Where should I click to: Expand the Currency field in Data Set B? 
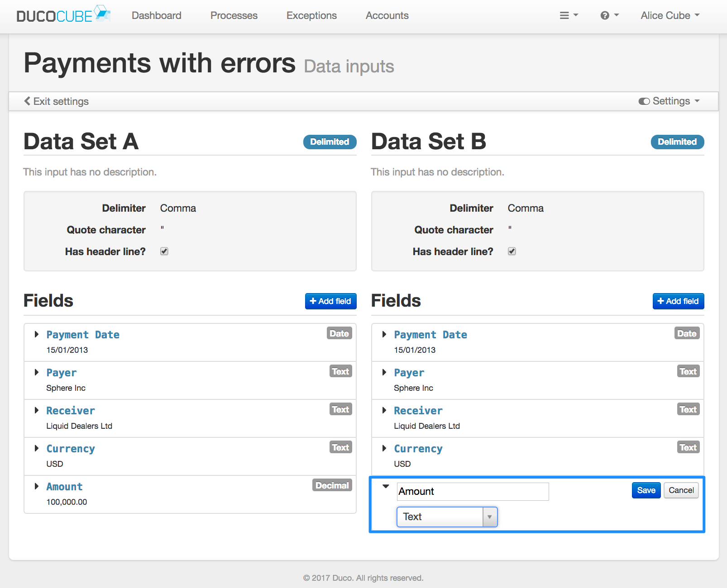pos(384,448)
